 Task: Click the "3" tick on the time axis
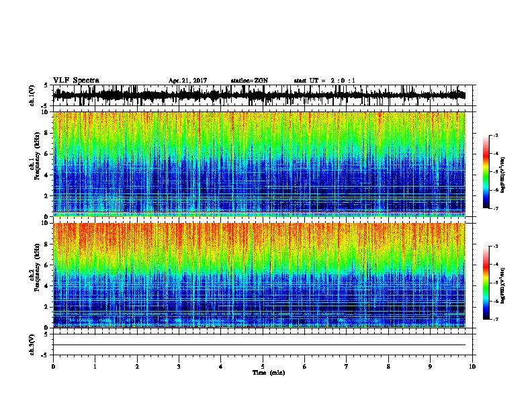click(179, 367)
